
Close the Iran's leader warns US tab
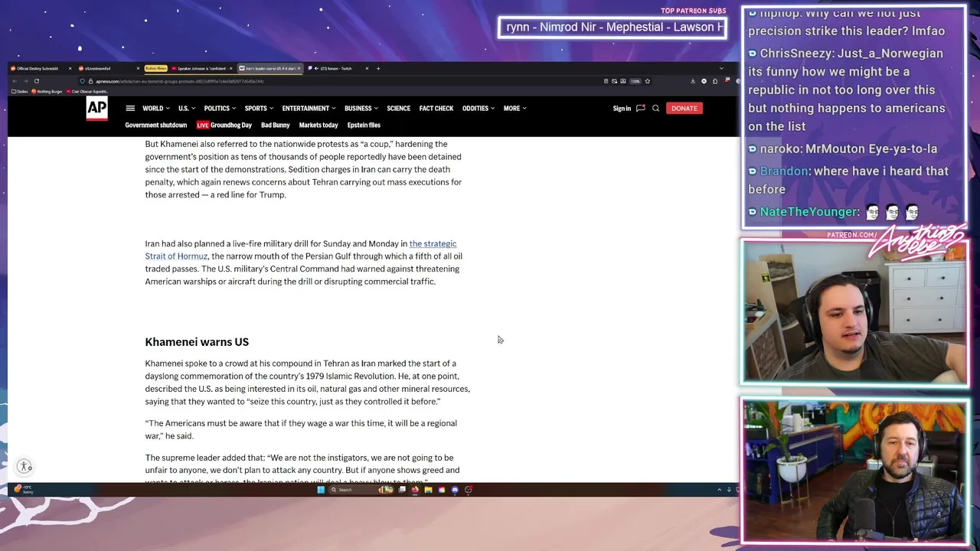click(299, 69)
